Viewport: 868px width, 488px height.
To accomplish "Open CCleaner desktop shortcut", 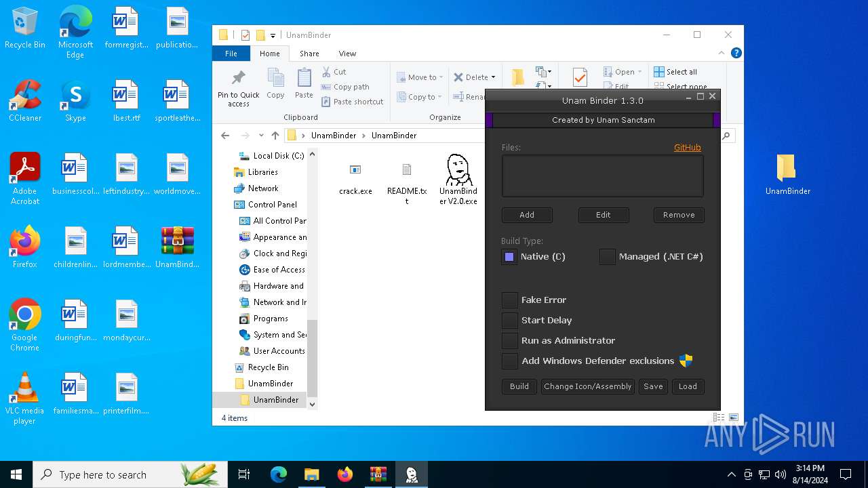I will point(25,101).
